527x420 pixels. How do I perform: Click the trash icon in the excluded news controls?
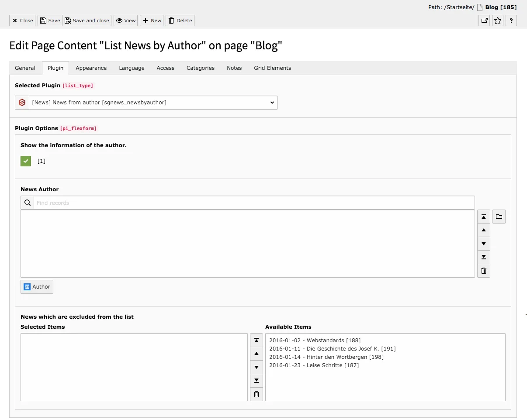click(x=256, y=394)
